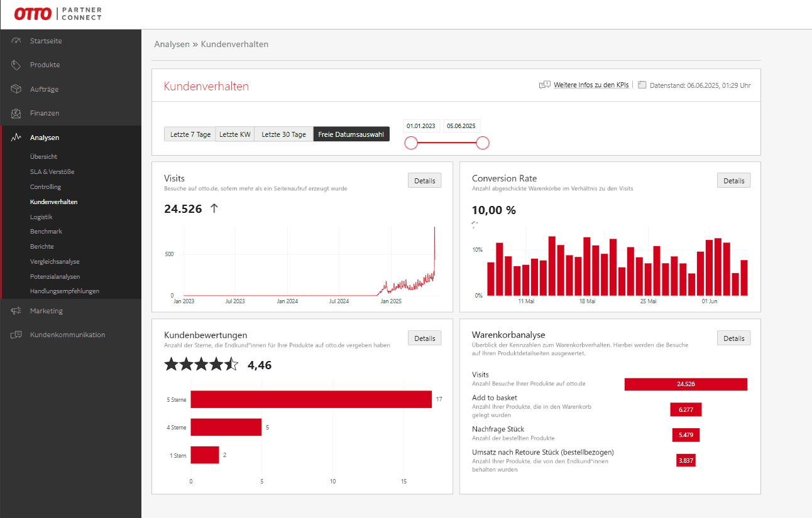Click the Add to basket bar 6.277
812x518 pixels.
click(686, 409)
